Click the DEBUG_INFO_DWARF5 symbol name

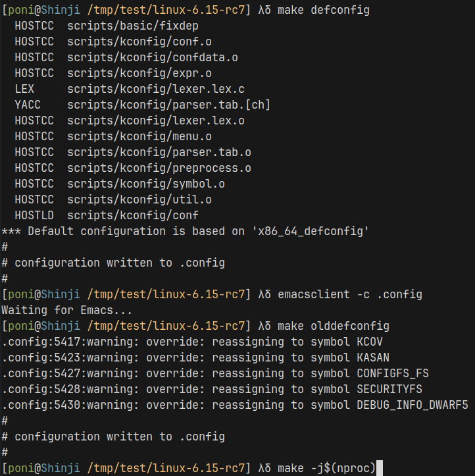click(412, 405)
